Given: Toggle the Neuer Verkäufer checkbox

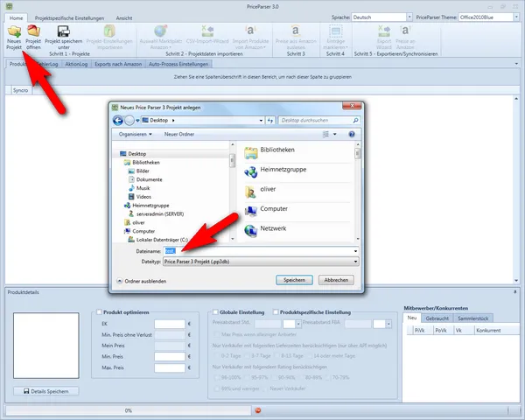Looking at the screenshot, I should click(265, 388).
